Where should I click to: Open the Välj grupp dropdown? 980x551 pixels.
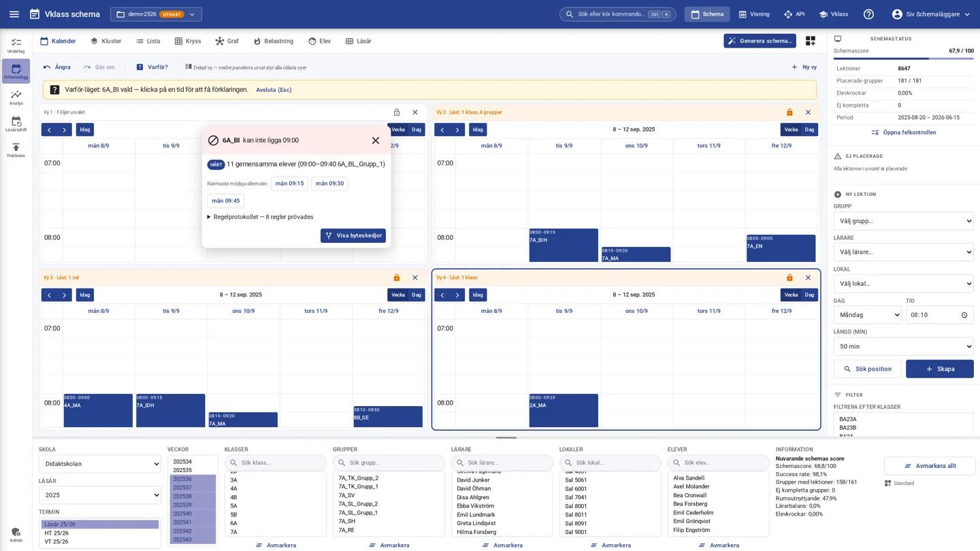coord(903,221)
